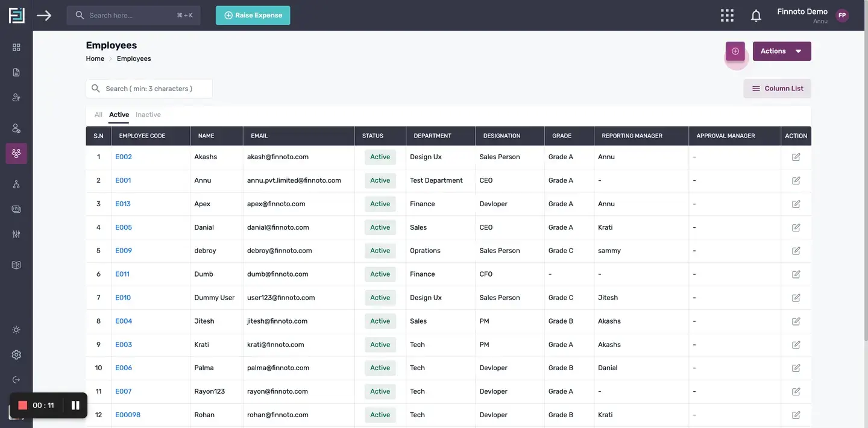Toggle the brightness theme icon
Image resolution: width=868 pixels, height=428 pixels.
[x=16, y=330]
